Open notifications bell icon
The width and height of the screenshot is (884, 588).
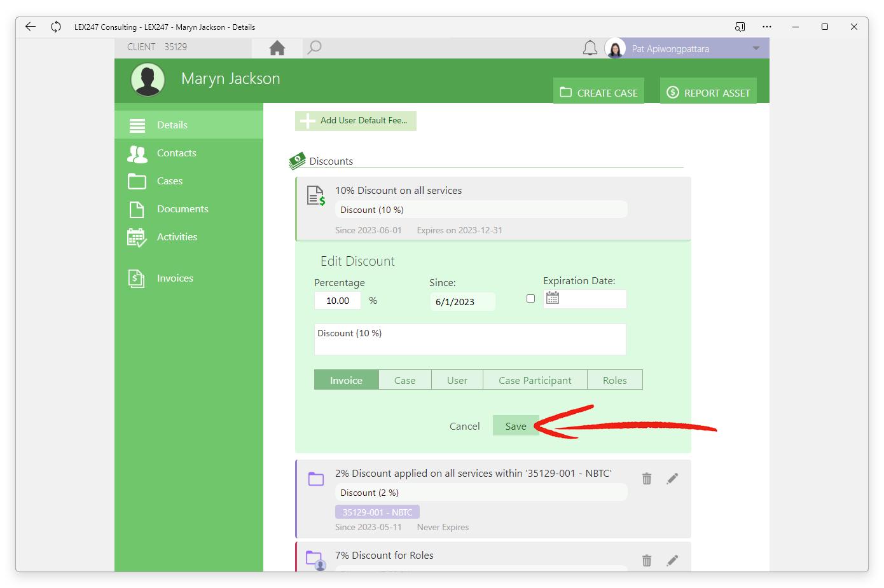tap(590, 48)
